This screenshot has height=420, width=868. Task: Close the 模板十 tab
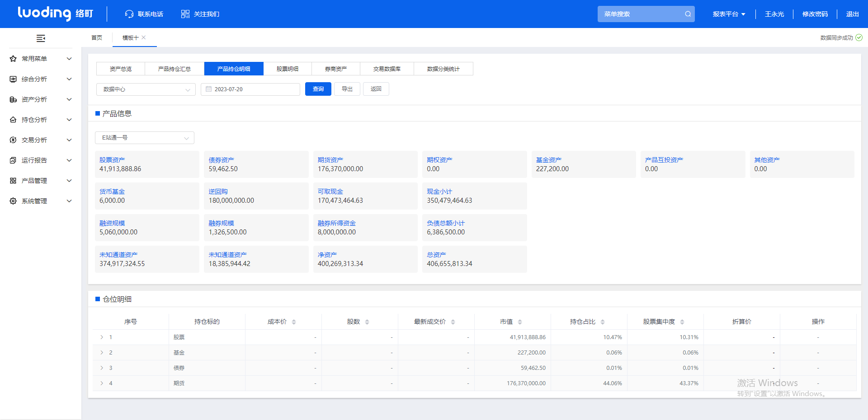[144, 37]
